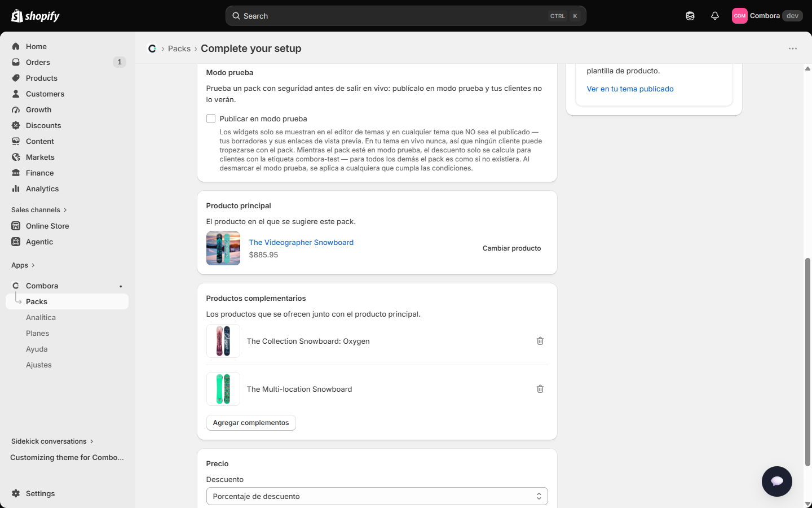Click the Home icon in sidebar

16,46
